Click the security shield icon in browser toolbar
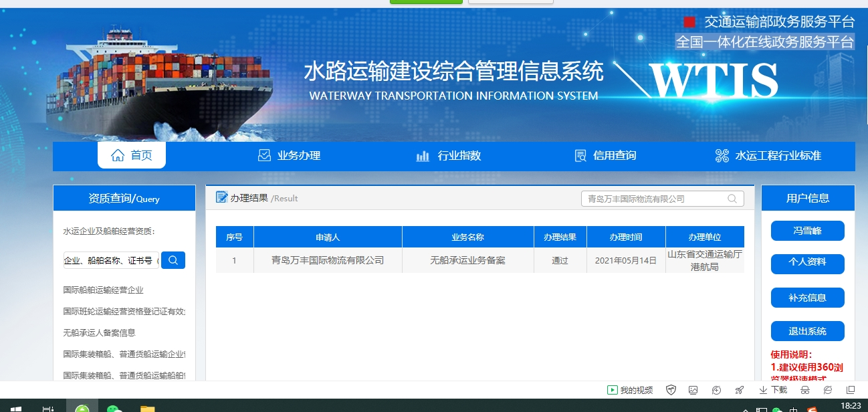Image resolution: width=868 pixels, height=412 pixels. coord(671,389)
